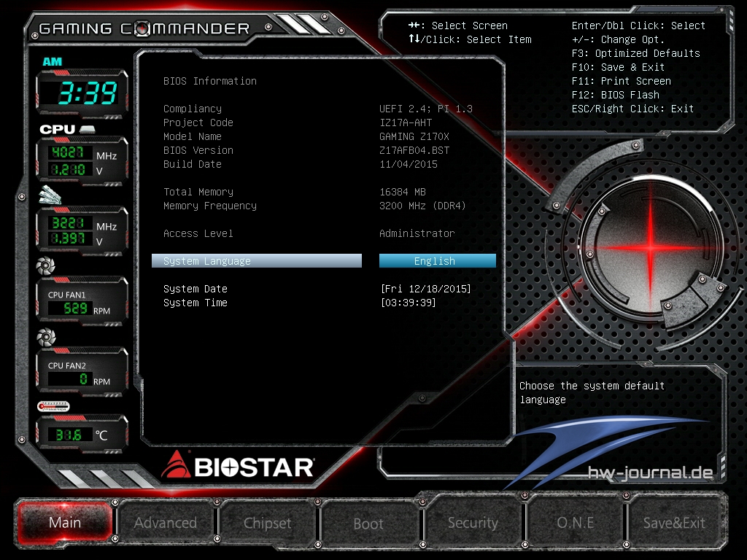Click the Administrator value
This screenshot has width=747, height=560.
click(417, 233)
